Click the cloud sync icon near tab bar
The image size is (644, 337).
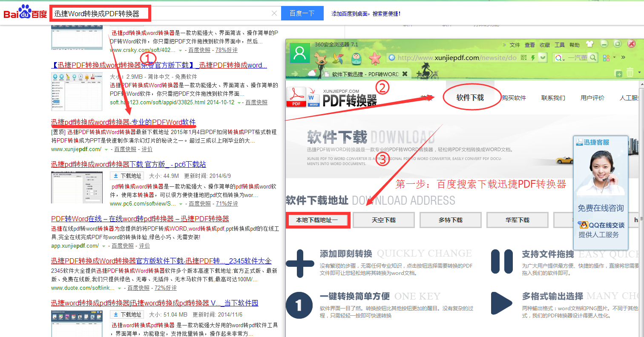tap(311, 74)
